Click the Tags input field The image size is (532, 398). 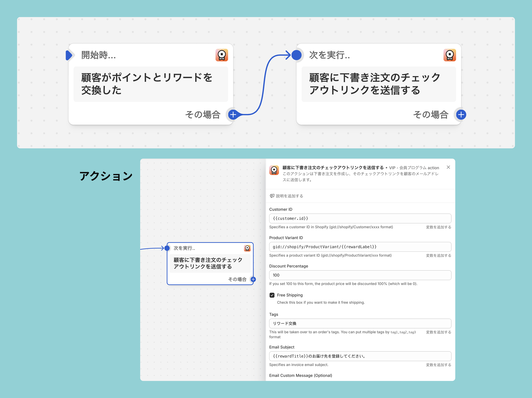click(360, 323)
